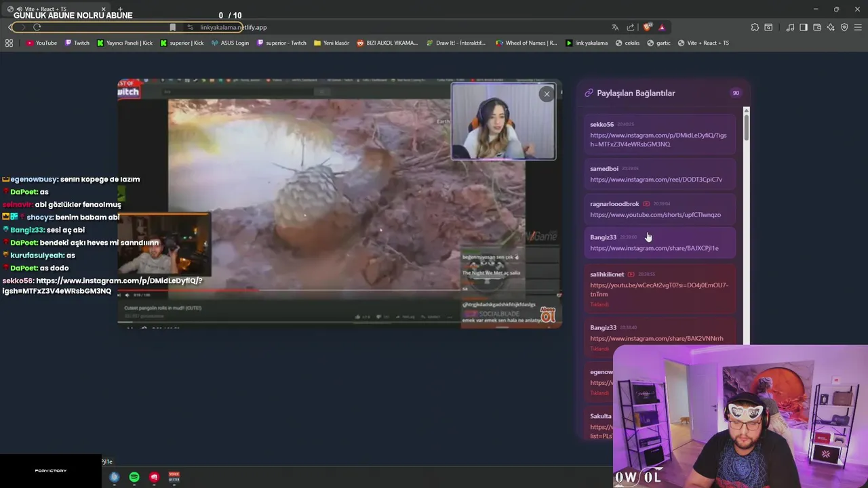Open the Brave Rewards triangle icon
This screenshot has width=868, height=488.
[662, 27]
